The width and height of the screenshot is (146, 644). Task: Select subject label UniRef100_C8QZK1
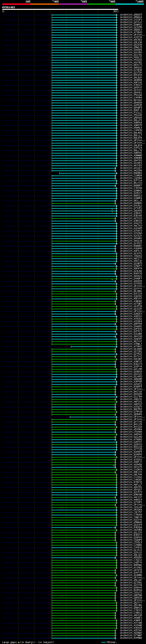coord(131,256)
